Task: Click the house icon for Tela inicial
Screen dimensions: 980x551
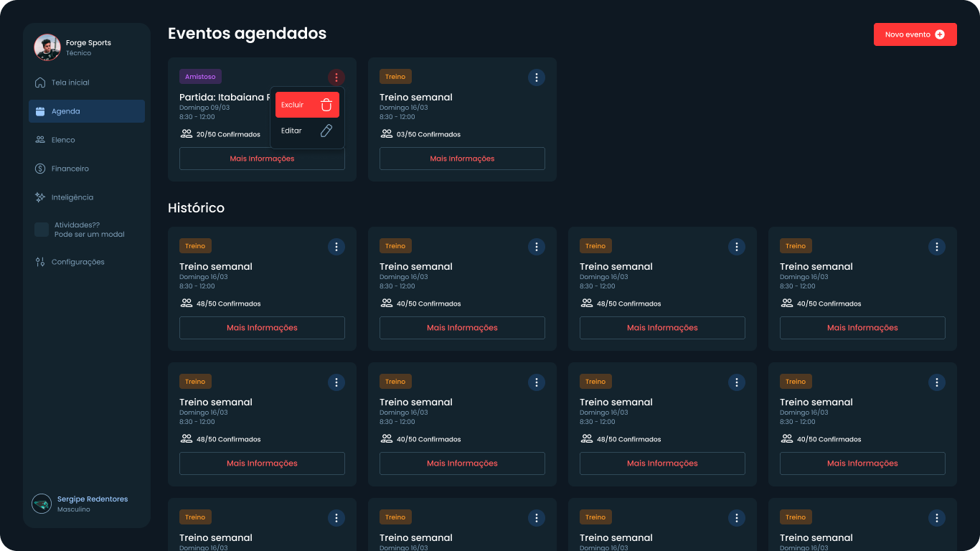Action: (40, 83)
